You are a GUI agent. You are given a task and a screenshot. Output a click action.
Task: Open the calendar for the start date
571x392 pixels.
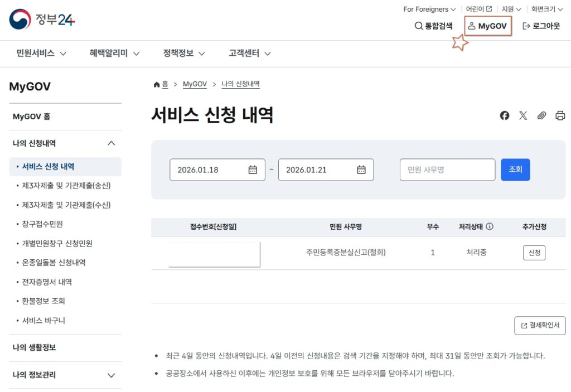click(x=254, y=170)
